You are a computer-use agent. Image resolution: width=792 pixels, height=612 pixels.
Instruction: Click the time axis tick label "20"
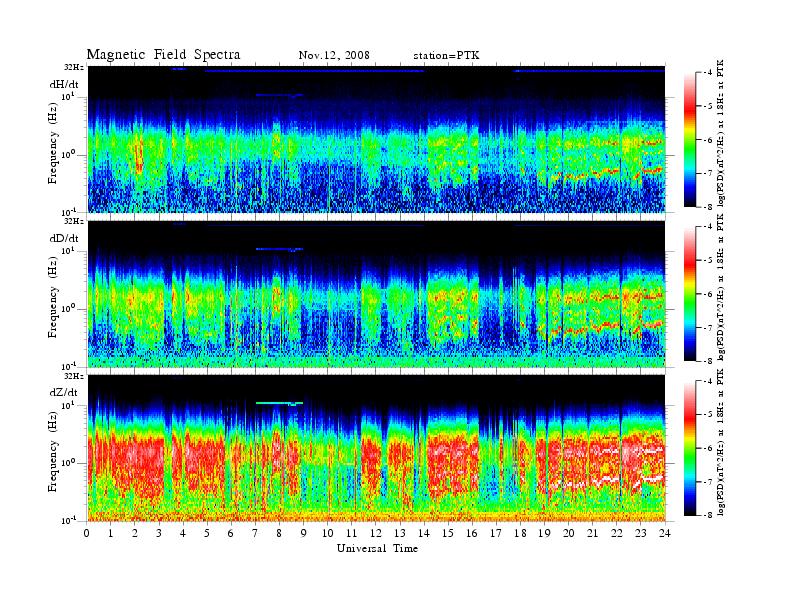[x=569, y=533]
